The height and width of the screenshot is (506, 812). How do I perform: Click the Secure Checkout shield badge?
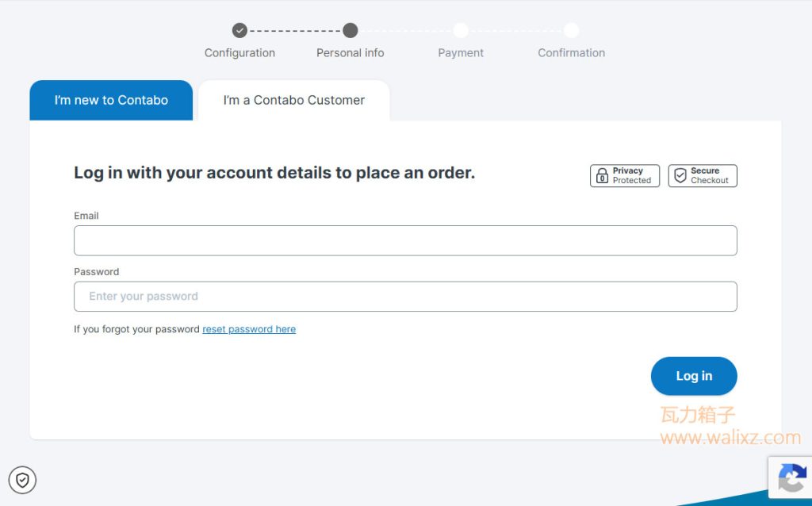[x=703, y=175]
